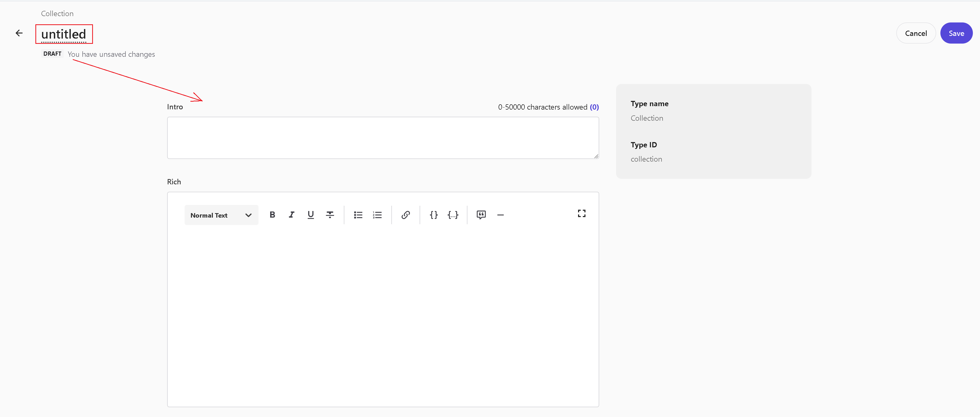Image resolution: width=980 pixels, height=417 pixels.
Task: Go back using the left arrow
Action: tap(19, 34)
